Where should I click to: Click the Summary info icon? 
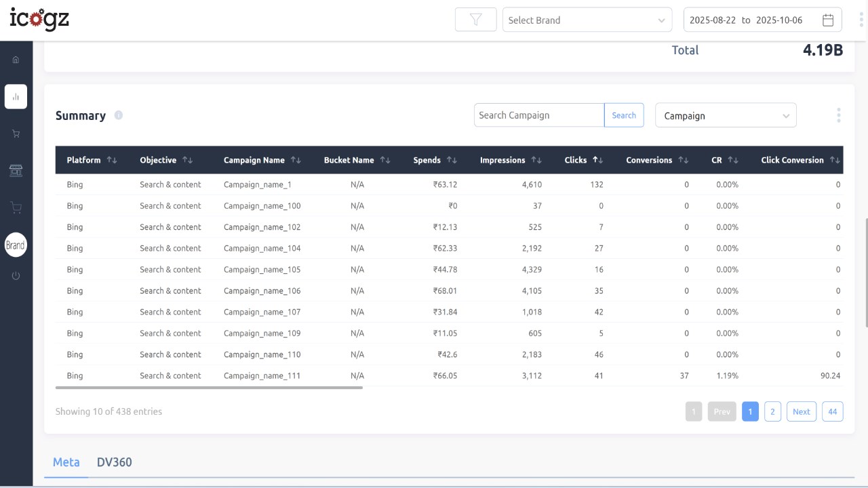tap(119, 115)
